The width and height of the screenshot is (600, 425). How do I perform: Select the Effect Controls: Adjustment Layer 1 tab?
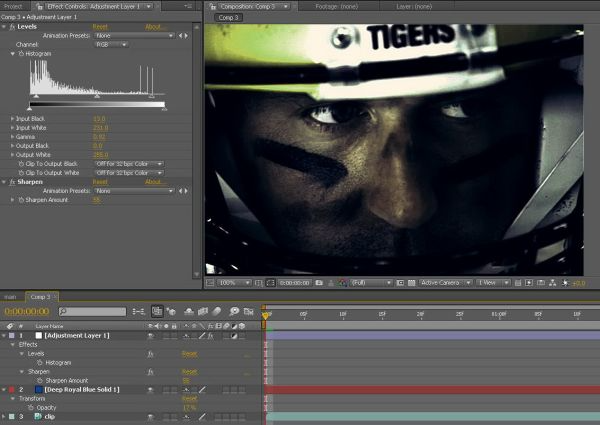click(x=94, y=7)
